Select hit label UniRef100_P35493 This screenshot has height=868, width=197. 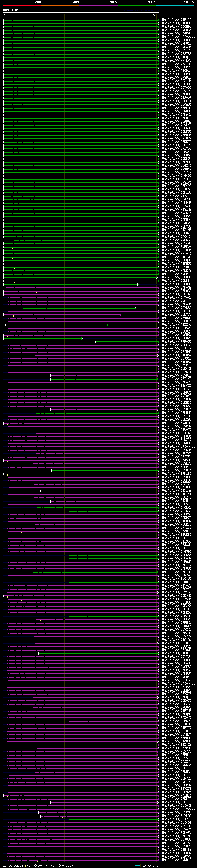177,186
